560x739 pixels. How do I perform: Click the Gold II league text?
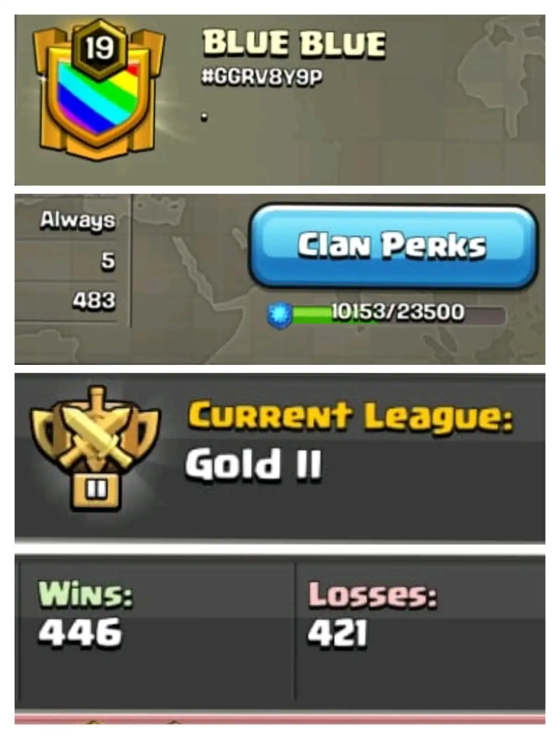(x=253, y=464)
